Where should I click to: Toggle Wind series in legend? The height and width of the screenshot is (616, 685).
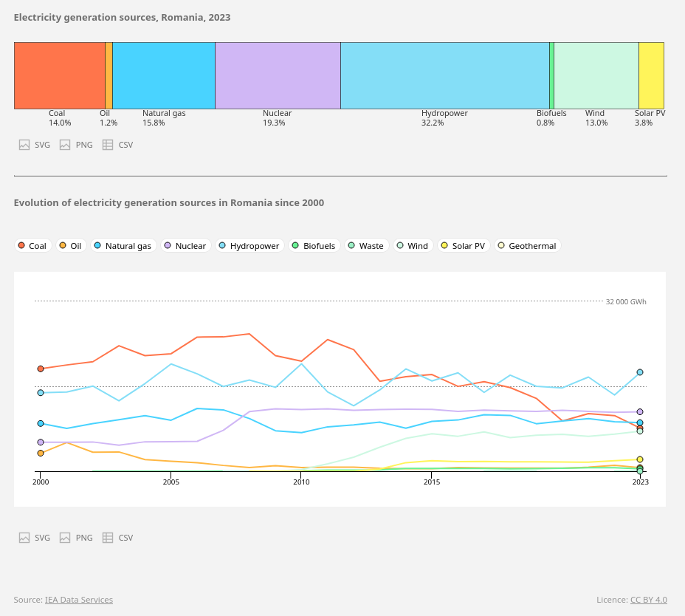tap(413, 246)
